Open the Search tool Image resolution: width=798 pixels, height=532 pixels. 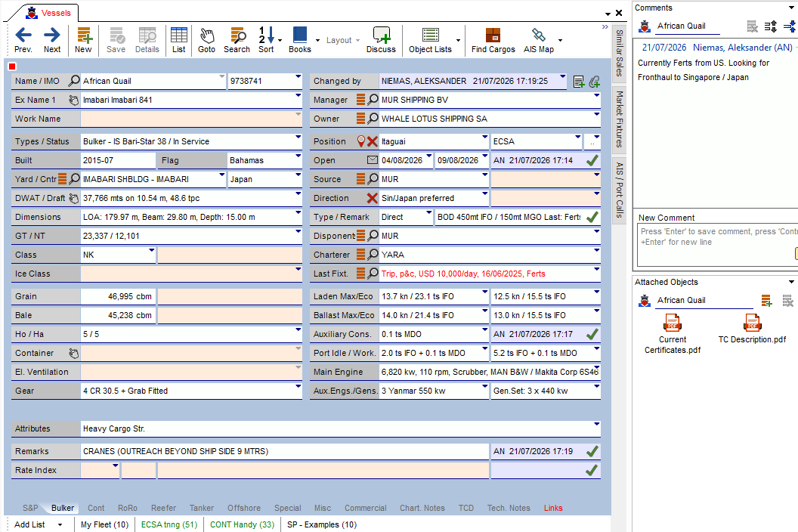[237, 40]
